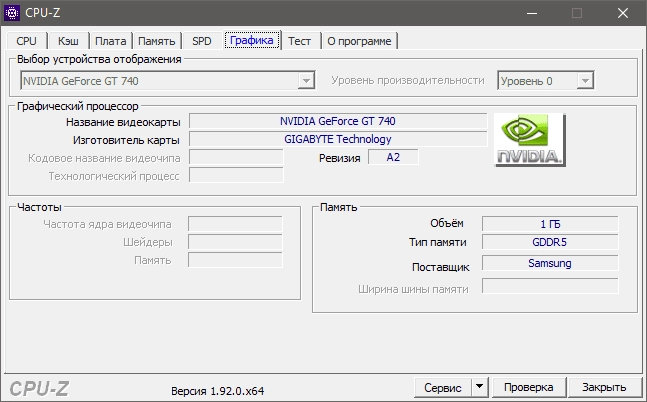This screenshot has height=402, width=647.
Task: Click the Поставщик label
Action: pyautogui.click(x=441, y=267)
